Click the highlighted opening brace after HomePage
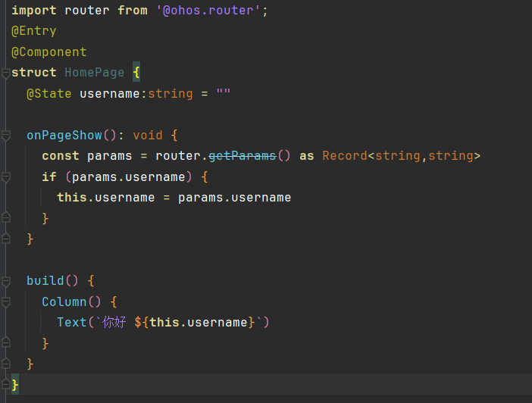 point(136,72)
